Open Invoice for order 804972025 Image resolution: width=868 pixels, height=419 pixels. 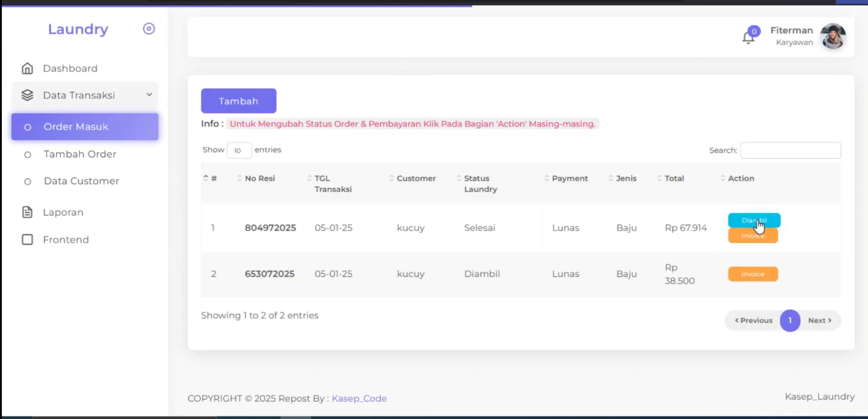753,236
